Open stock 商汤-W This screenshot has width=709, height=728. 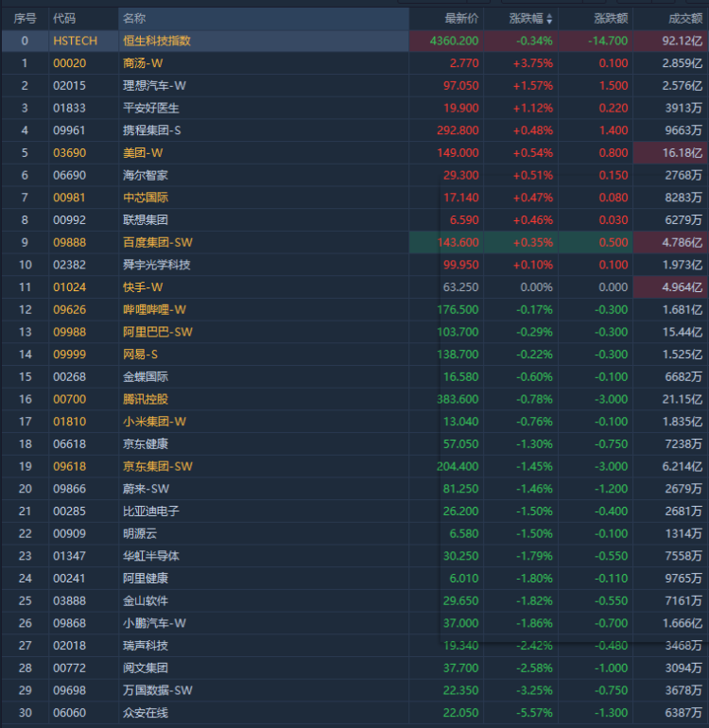point(143,63)
